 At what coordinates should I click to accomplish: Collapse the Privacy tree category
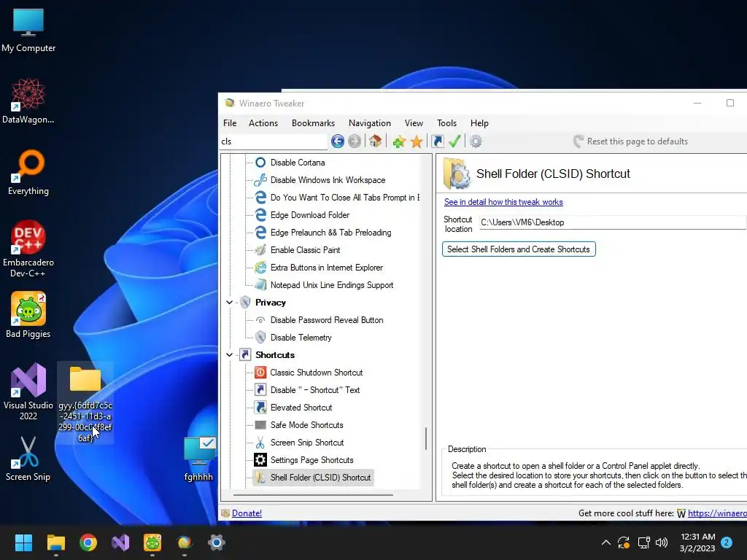pyautogui.click(x=229, y=303)
